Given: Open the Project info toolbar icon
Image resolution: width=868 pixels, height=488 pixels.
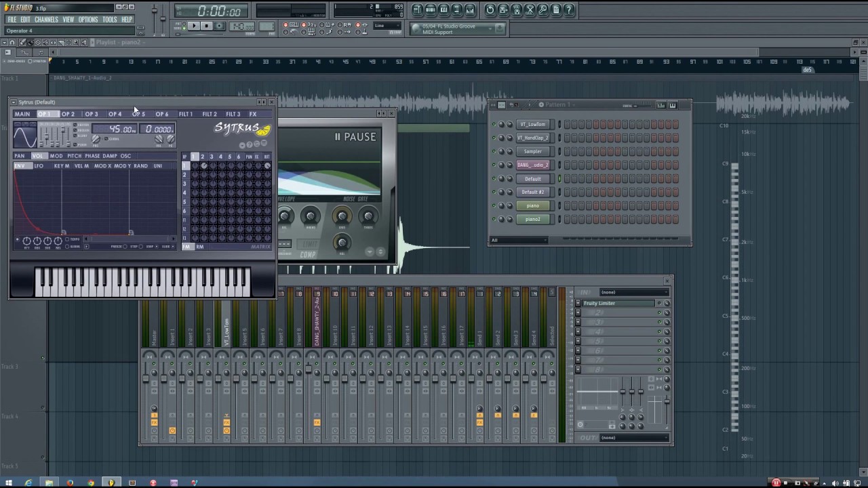Looking at the screenshot, I should point(556,9).
